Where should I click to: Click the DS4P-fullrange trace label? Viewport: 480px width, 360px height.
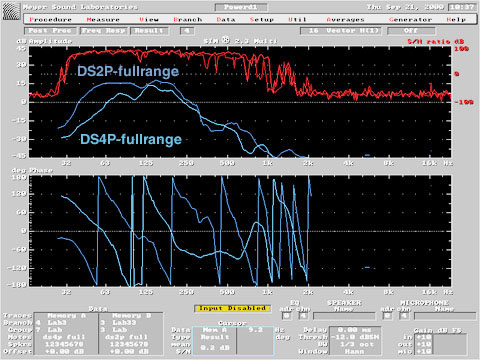click(x=131, y=139)
